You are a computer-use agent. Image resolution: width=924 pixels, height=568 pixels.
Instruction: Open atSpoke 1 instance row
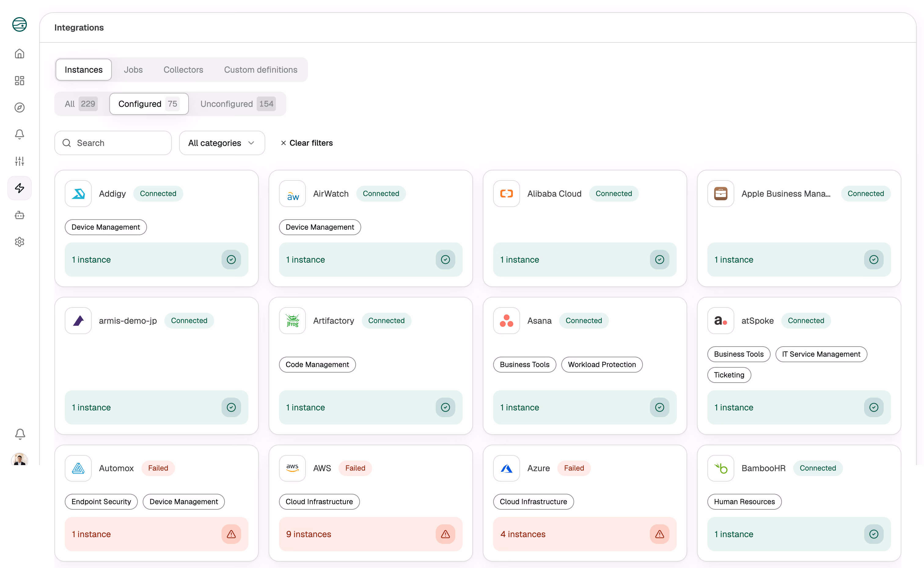click(x=799, y=407)
